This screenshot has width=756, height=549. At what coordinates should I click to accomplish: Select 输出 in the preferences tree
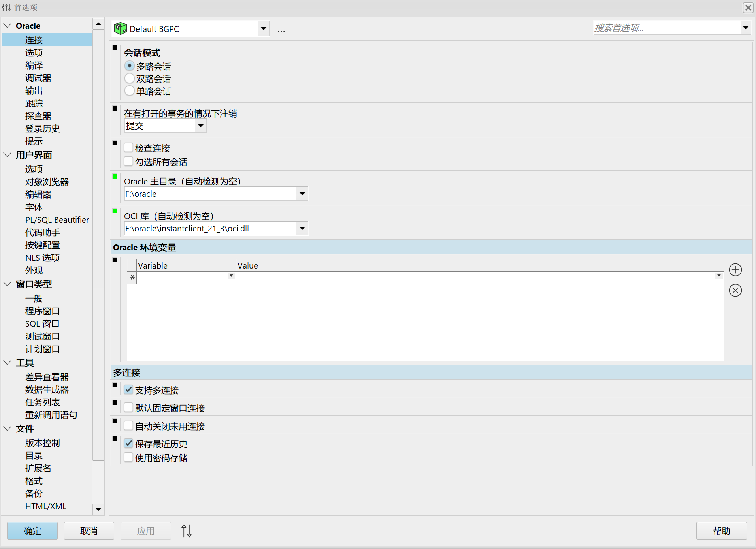click(34, 90)
